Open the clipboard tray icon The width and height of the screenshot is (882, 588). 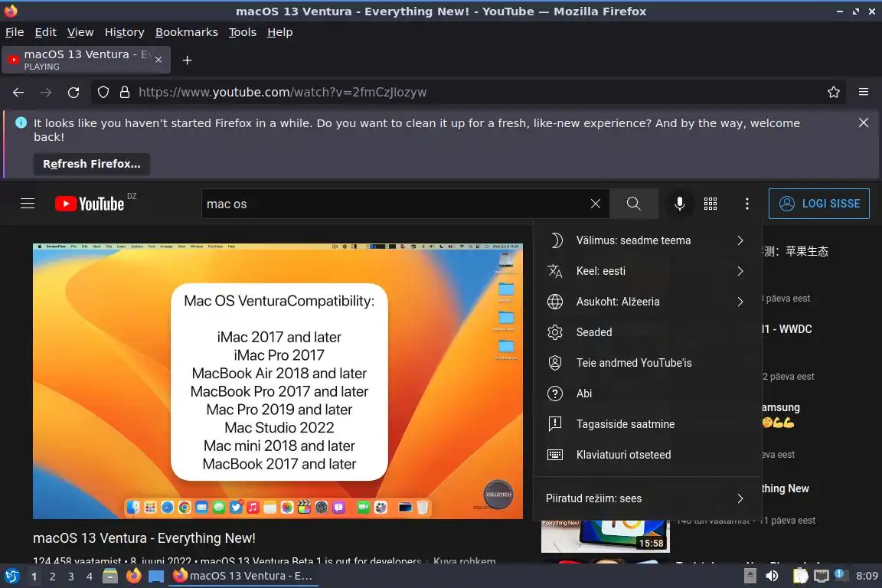point(800,576)
